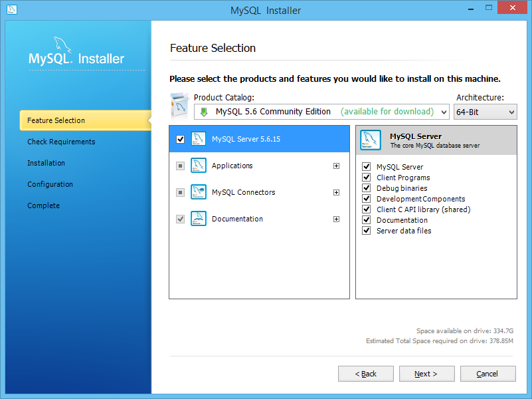Image resolution: width=532 pixels, height=399 pixels.
Task: Click the 'Feature Selection' page heading
Action: pos(213,48)
